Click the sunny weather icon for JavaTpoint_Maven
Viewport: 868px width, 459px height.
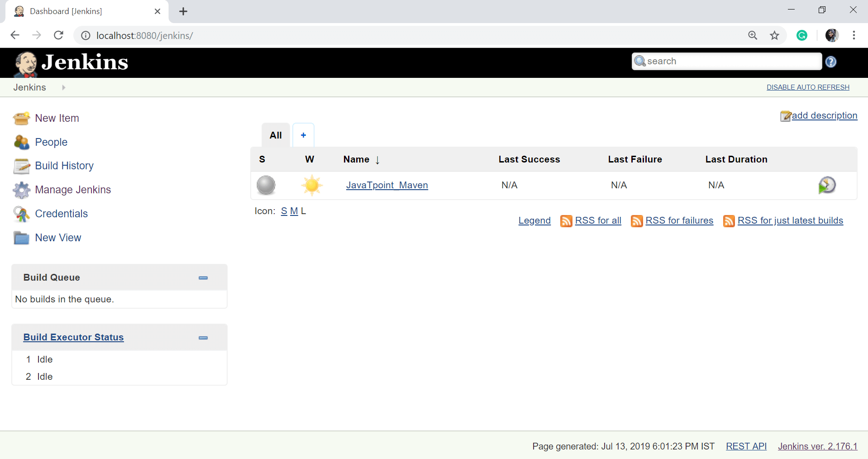click(312, 185)
